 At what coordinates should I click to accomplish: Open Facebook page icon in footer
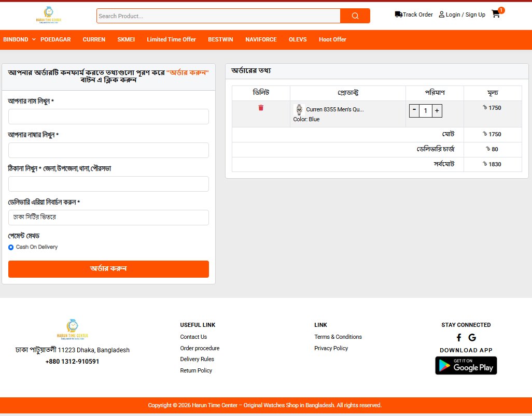(x=459, y=337)
